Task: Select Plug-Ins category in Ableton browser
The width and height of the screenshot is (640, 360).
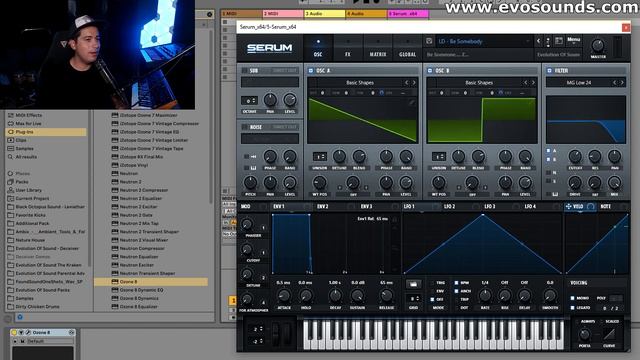Action: pyautogui.click(x=46, y=132)
